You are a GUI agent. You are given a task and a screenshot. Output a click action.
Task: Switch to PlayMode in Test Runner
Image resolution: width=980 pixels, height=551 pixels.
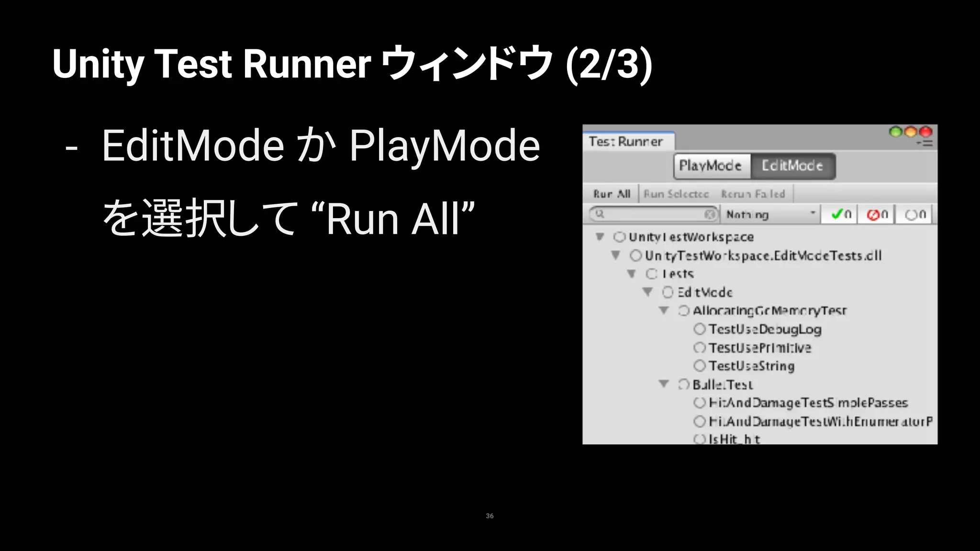(712, 166)
